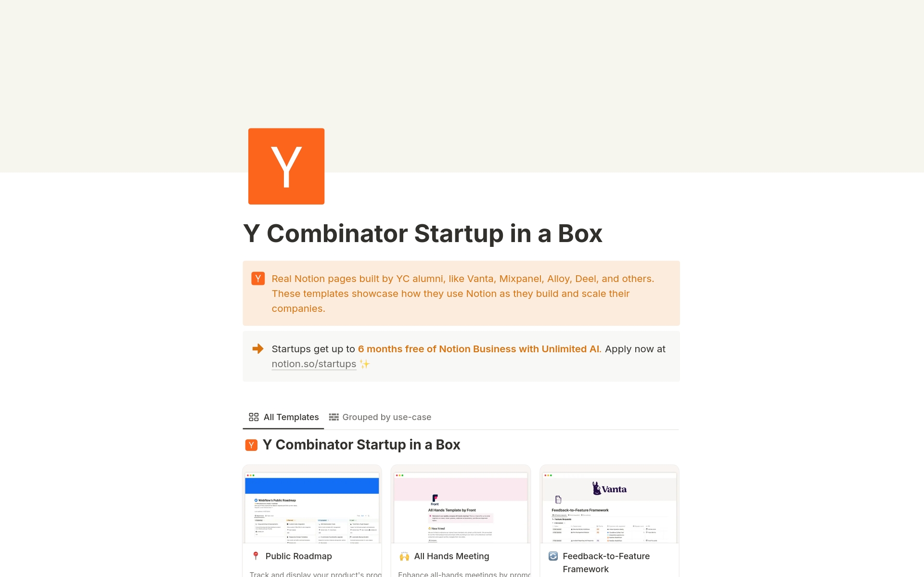924x577 pixels.
Task: Click the Y Combinator Startup in a Box section heading
Action: [x=361, y=445]
